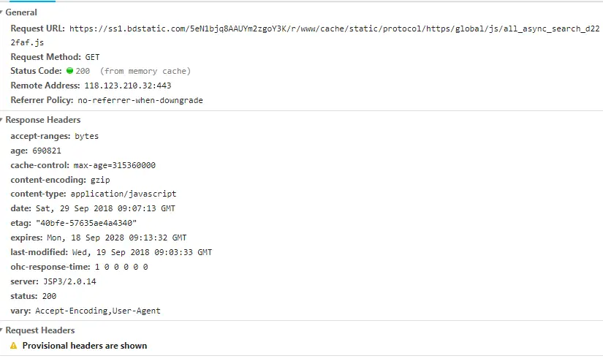Collapse the Request Headers section
Screen dimensions: 603x364
(1, 330)
